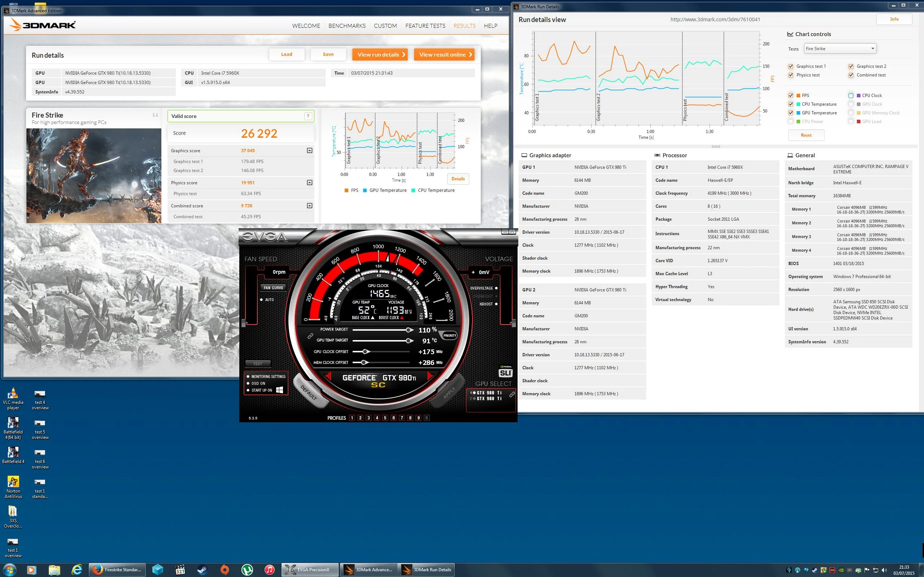
Task: Enable the CPU Clock checkbox
Action: tap(851, 96)
